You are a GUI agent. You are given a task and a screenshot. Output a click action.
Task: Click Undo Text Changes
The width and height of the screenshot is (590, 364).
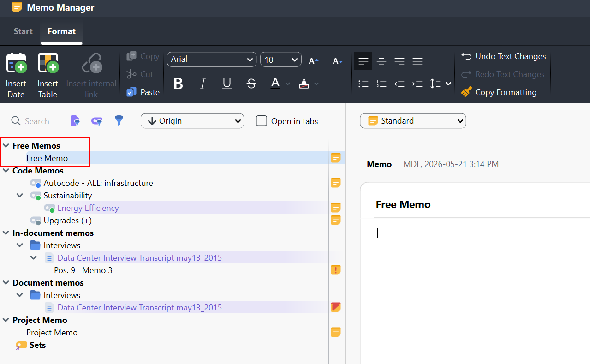tap(503, 56)
